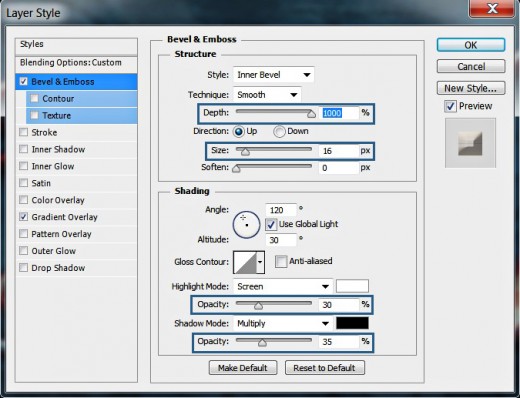Select the Down direction radio button
The image size is (520, 398).
(279, 132)
